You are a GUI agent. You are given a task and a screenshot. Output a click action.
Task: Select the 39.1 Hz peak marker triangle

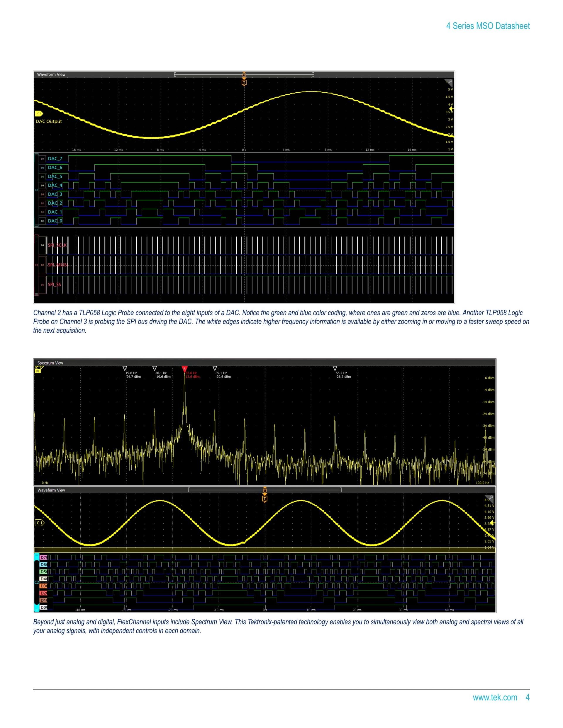[x=215, y=368]
